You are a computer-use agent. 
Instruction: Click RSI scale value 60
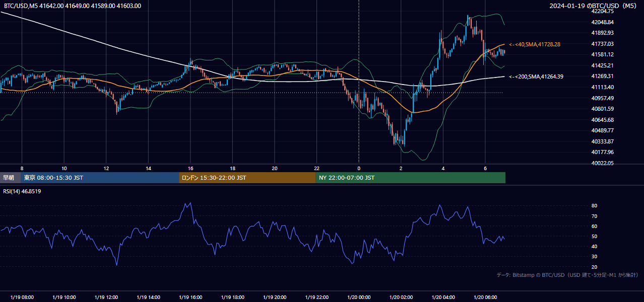point(595,226)
